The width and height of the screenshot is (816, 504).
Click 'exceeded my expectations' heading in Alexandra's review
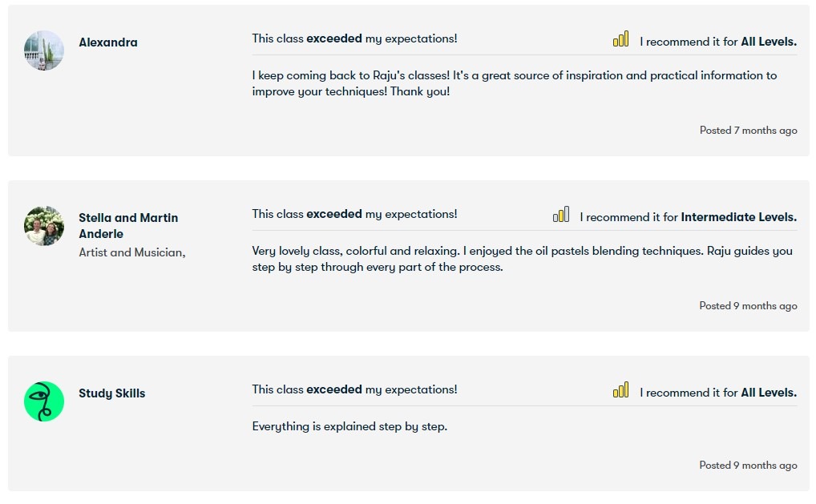pos(354,38)
